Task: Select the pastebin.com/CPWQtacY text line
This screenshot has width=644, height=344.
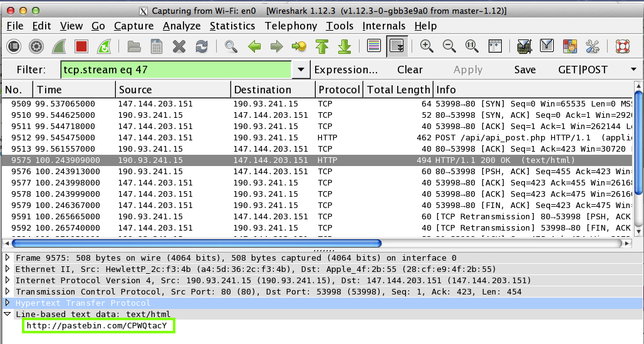Action: 97,326
